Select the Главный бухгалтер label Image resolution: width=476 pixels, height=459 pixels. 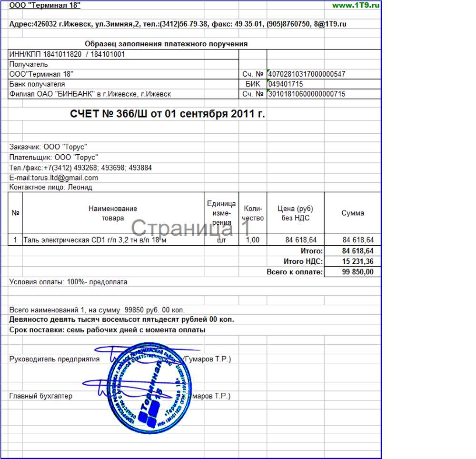coord(40,396)
